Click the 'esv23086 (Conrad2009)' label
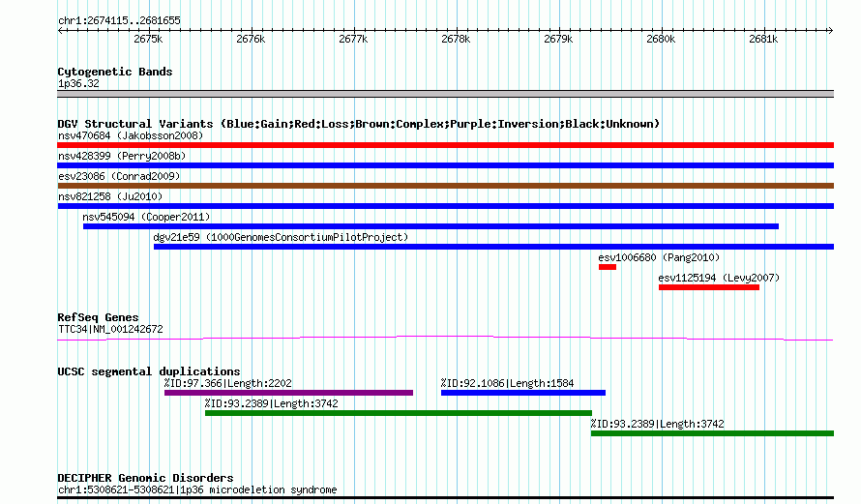This screenshot has width=861, height=504. pyautogui.click(x=119, y=176)
